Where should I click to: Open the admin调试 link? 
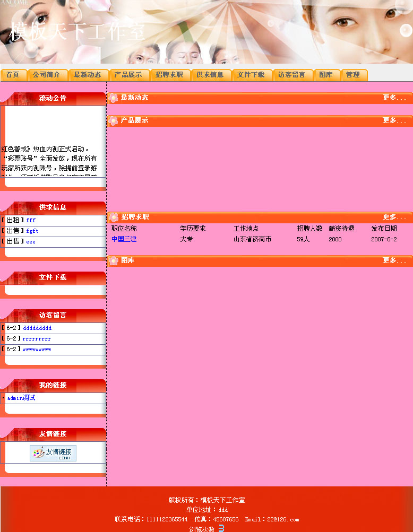21,398
